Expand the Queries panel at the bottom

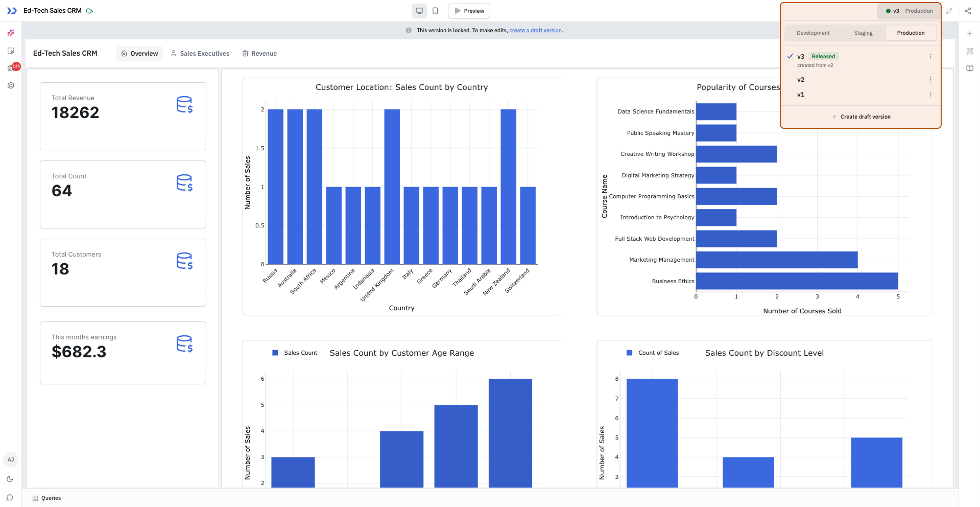pos(46,498)
